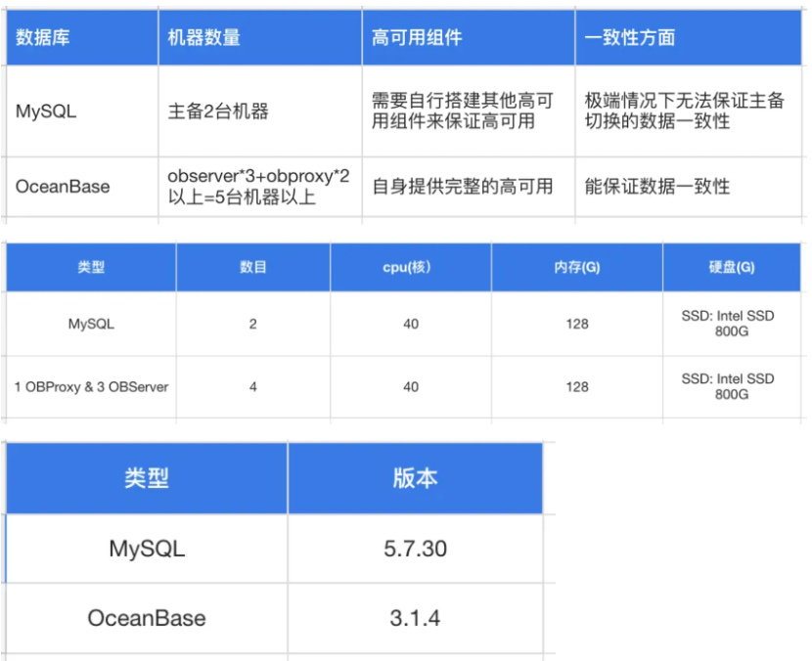The image size is (812, 661).
Task: Select the OceanBase cell in the 数据库 column
Action: coord(82,187)
